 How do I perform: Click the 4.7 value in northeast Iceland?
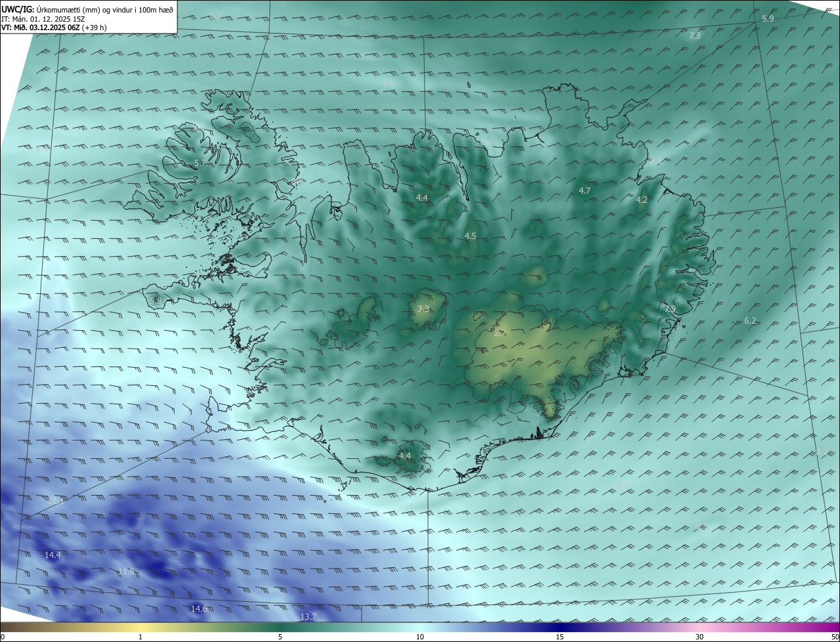click(x=585, y=191)
